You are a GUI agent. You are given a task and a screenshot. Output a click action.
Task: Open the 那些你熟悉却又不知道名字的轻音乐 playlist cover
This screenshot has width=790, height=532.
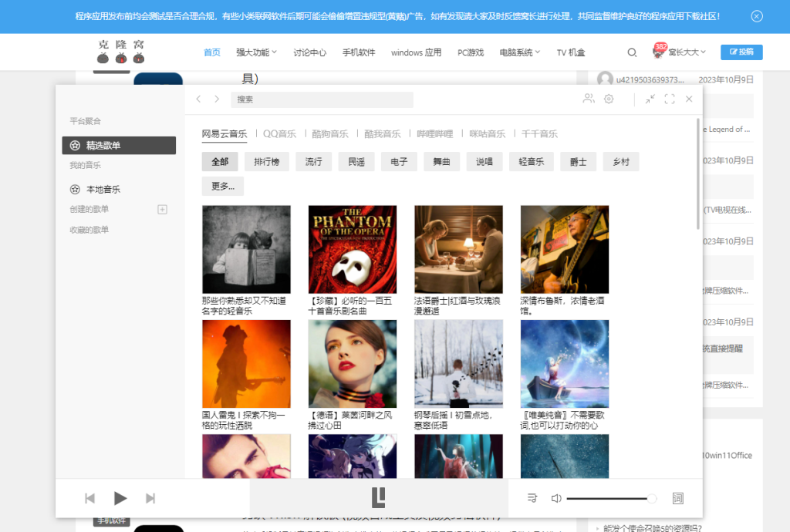click(x=246, y=249)
